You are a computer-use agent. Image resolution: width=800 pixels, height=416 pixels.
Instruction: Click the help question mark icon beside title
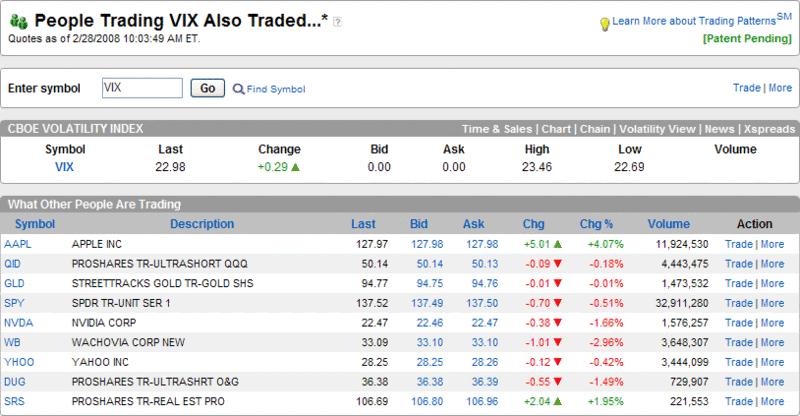tap(337, 22)
